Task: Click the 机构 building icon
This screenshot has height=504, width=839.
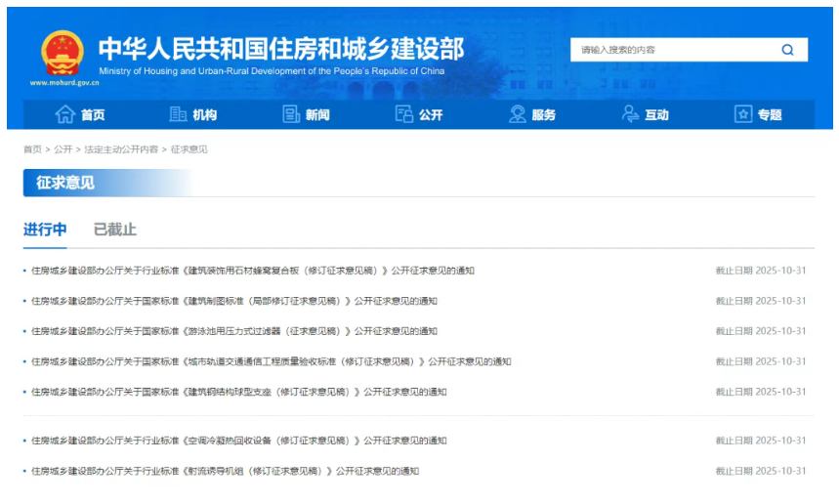Action: click(x=178, y=114)
